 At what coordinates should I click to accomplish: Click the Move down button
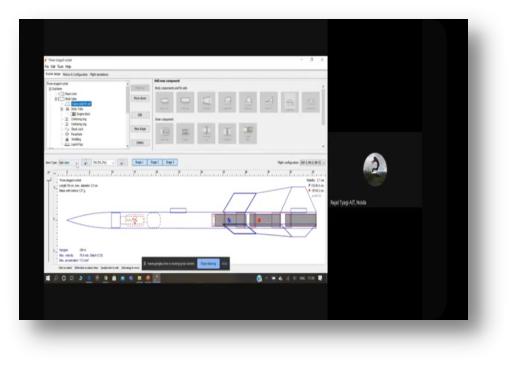click(x=140, y=98)
